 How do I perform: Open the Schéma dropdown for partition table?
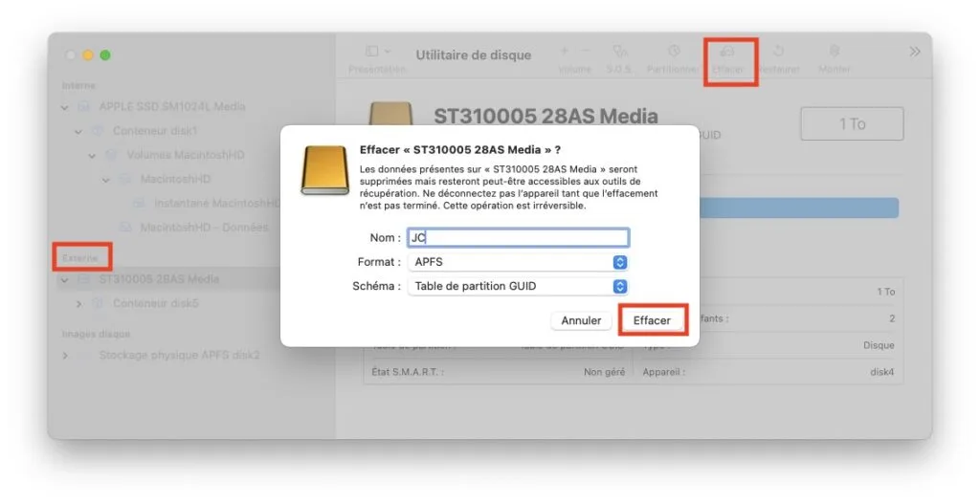click(x=518, y=286)
